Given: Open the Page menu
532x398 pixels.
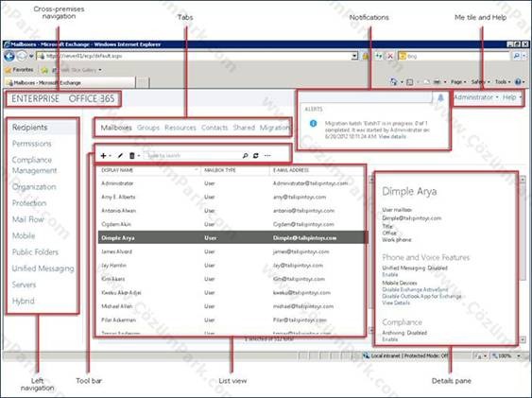Looking at the screenshot, I should 458,82.
